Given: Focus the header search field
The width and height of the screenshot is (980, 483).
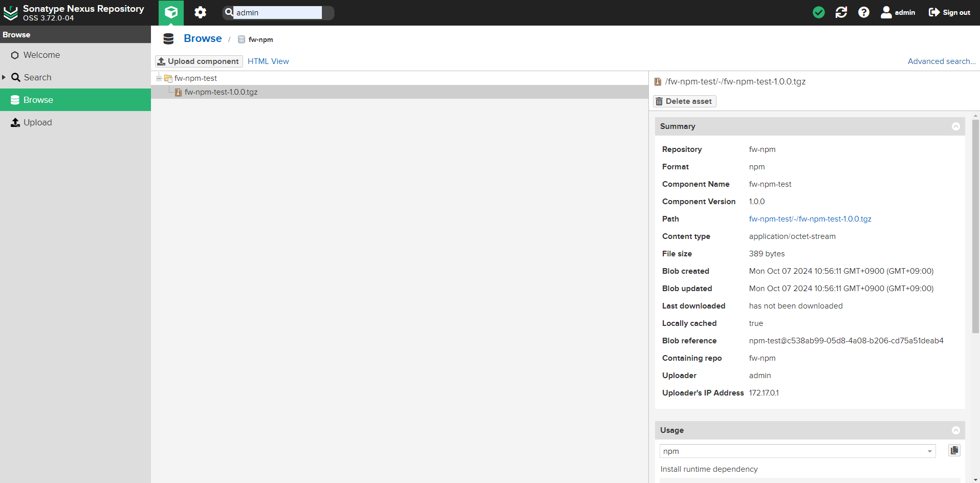Looking at the screenshot, I should 277,13.
